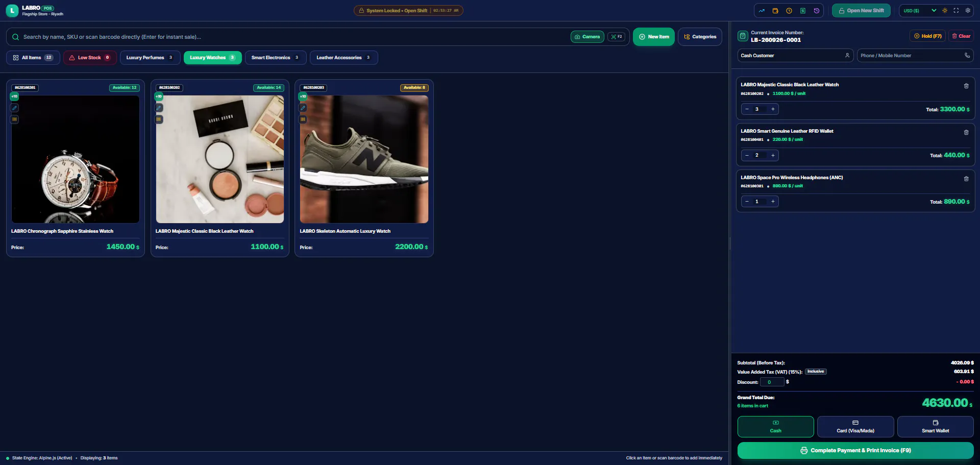Select Luxury Watches category tab
This screenshot has width=980, height=465.
click(x=213, y=58)
